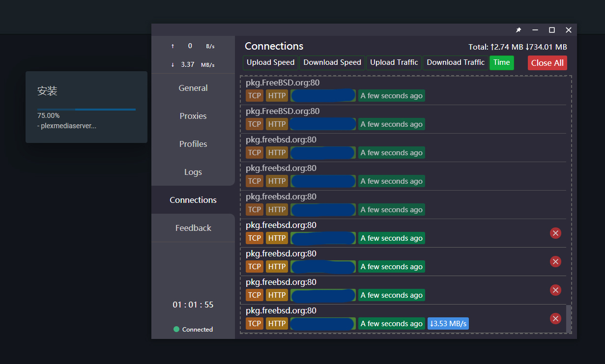Maximize the Clash window
This screenshot has height=364, width=605.
[552, 30]
